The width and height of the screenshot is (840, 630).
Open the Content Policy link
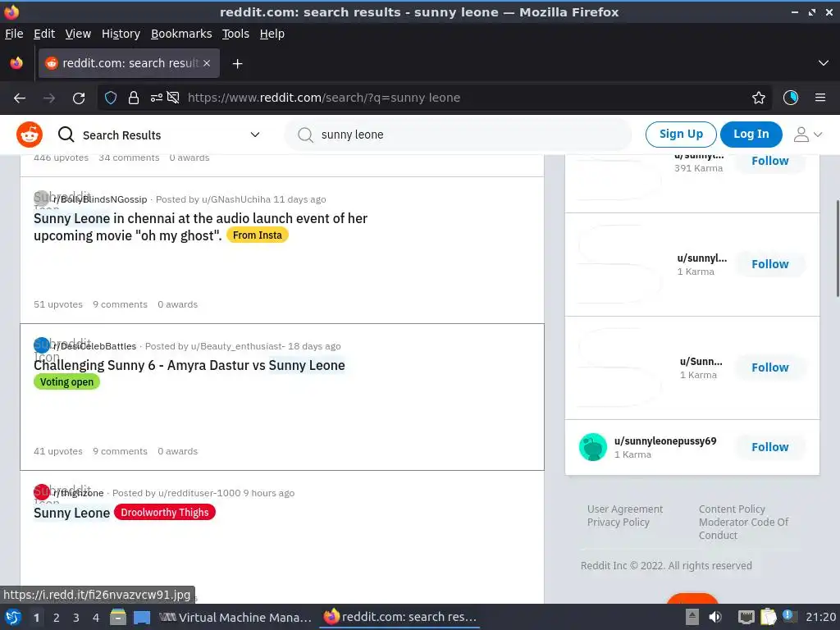click(x=732, y=509)
